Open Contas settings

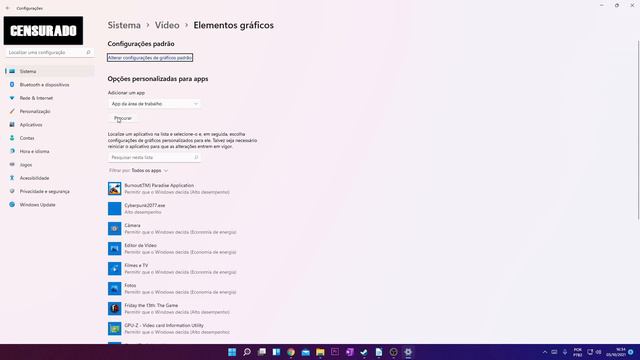pos(50,138)
